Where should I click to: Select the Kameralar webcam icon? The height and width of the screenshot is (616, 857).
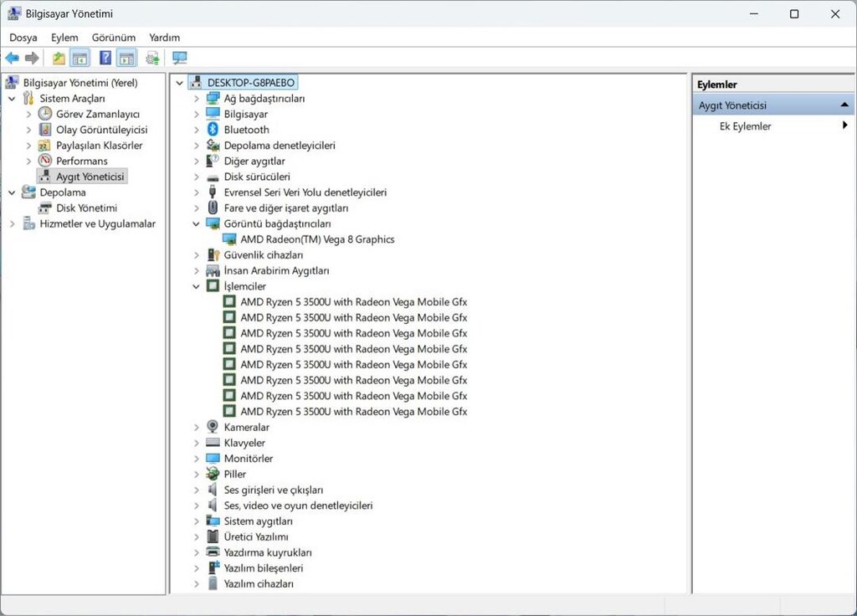coord(213,427)
